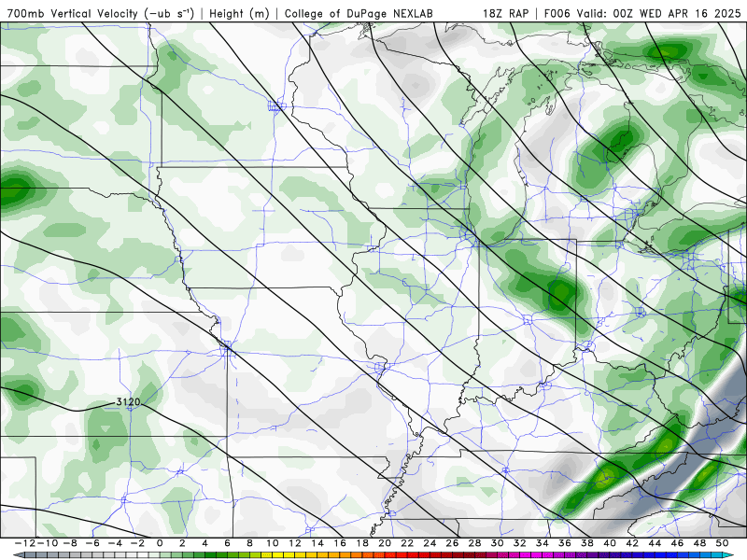Click the 'Valid: 00Z WED APR 16 2025' text
Screen dimensions: 747x560
[x=659, y=13]
